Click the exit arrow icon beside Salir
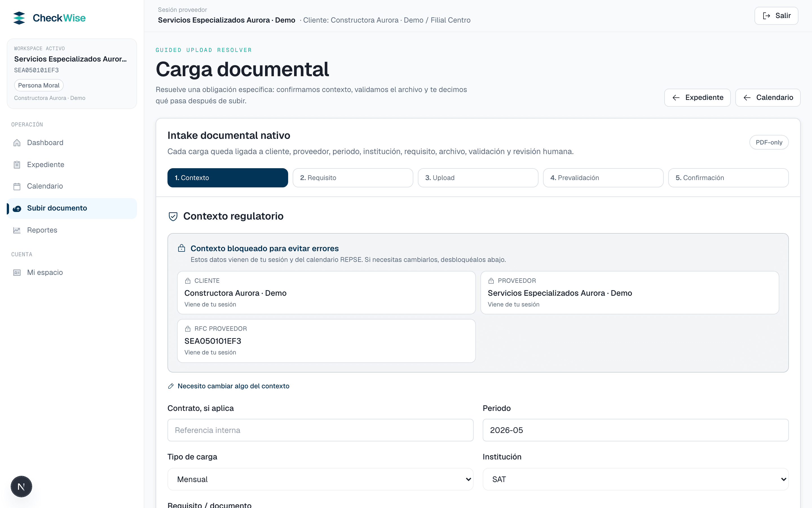 tap(766, 16)
